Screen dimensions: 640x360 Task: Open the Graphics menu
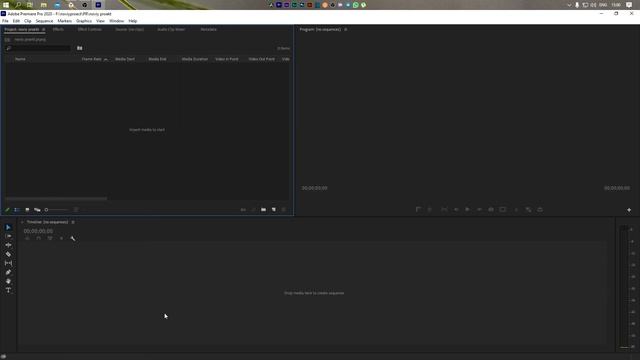(84, 21)
